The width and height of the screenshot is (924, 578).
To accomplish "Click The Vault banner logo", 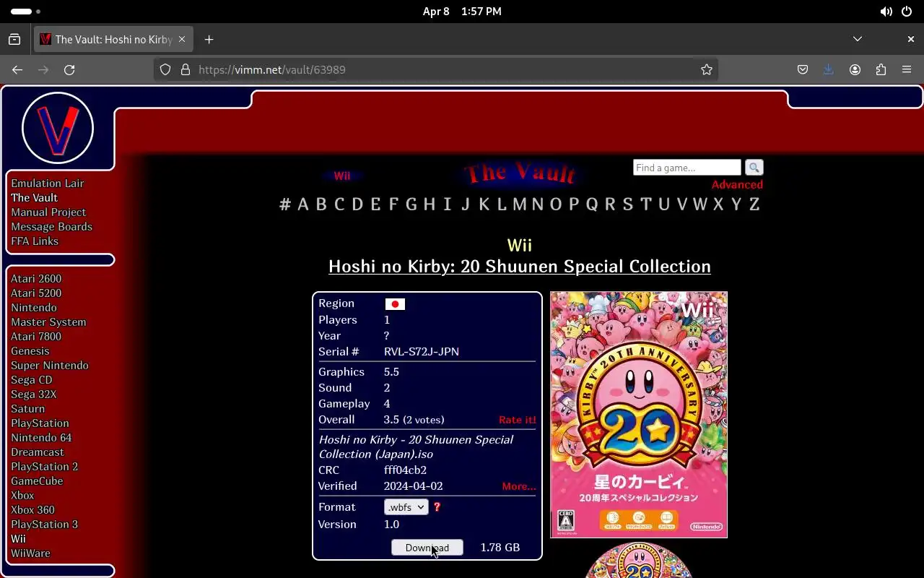I will click(520, 173).
